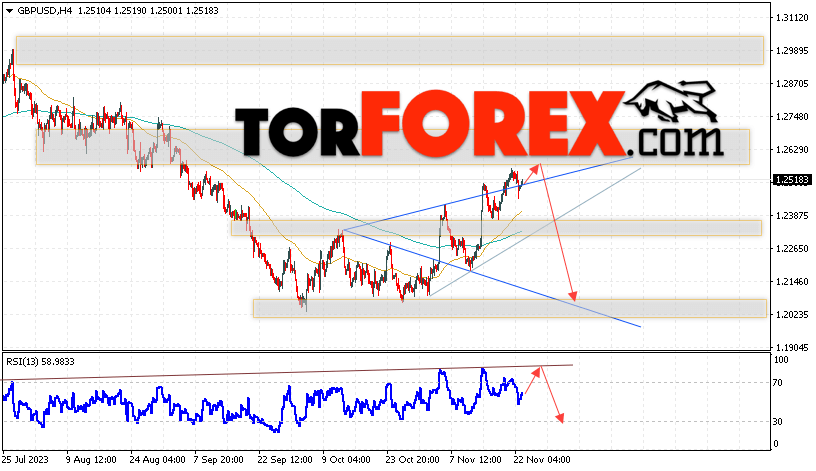The image size is (816, 471).
Task: Click the 1.31120 price axis label
Action: coord(792,18)
